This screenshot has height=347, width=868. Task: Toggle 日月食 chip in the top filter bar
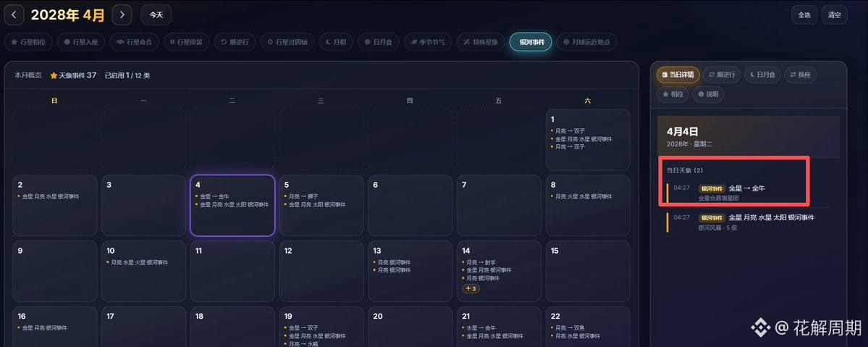pos(378,42)
